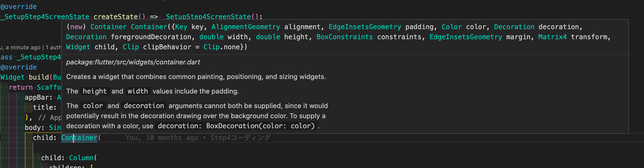Click the Container class name under cursor
The height and width of the screenshot is (168, 644).
(79, 138)
